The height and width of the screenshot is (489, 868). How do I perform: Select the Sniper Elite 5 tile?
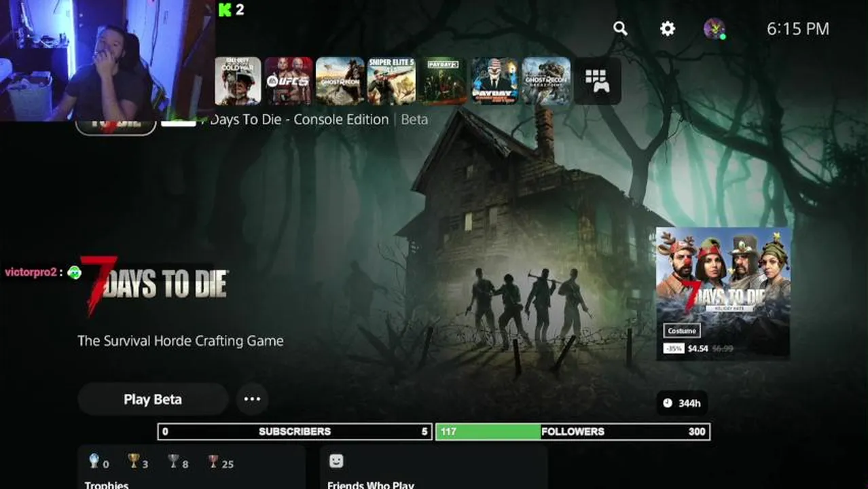[391, 81]
